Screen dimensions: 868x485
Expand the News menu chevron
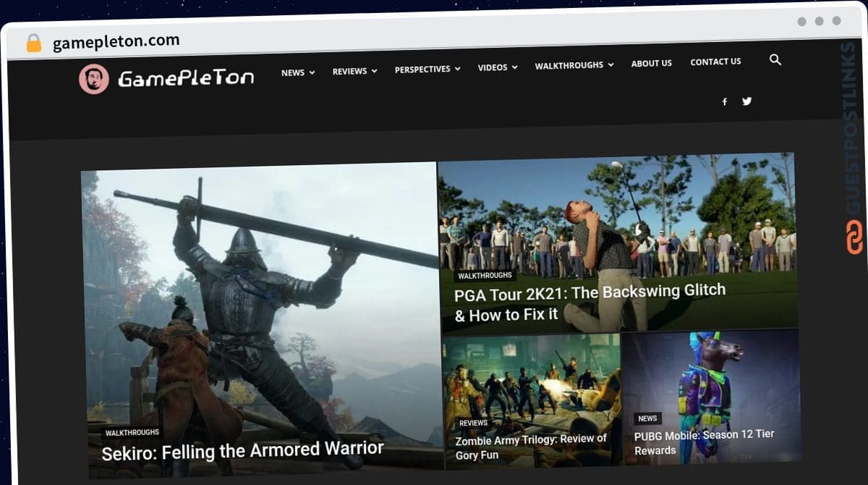[x=312, y=72]
